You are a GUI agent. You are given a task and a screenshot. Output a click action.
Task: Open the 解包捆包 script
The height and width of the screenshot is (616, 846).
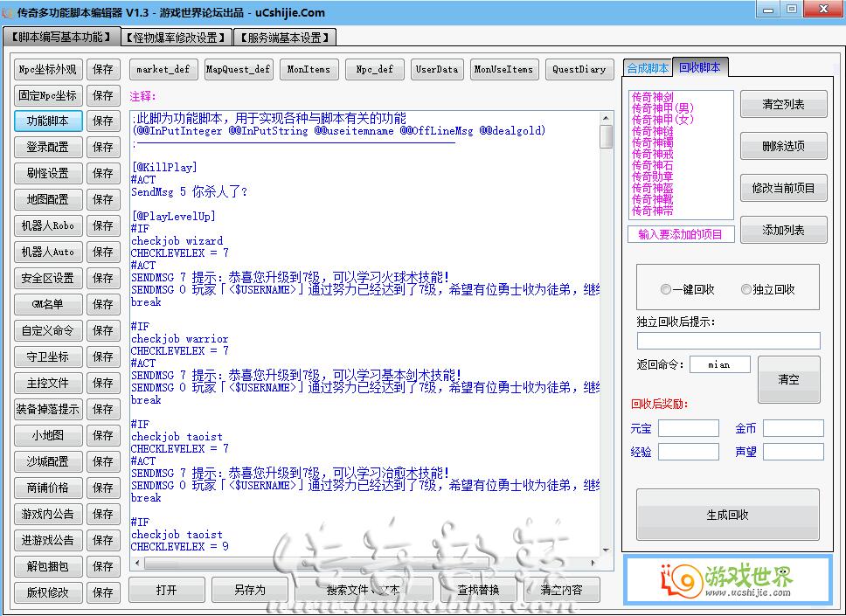pos(48,566)
